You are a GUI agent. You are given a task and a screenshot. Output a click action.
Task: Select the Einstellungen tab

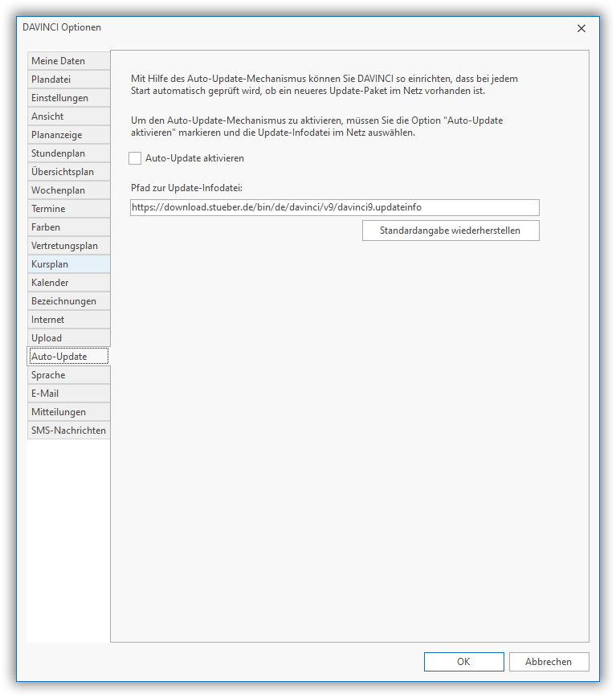[x=67, y=98]
